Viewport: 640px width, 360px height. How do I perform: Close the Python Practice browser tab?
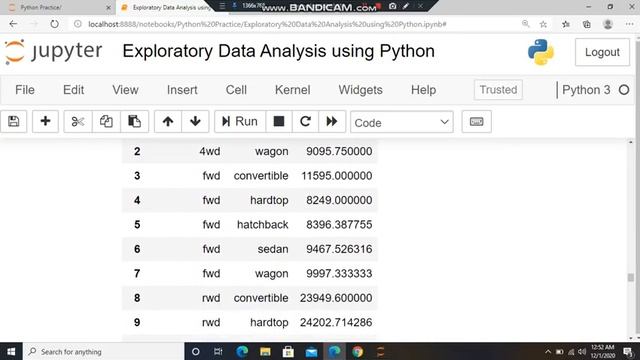click(108, 8)
